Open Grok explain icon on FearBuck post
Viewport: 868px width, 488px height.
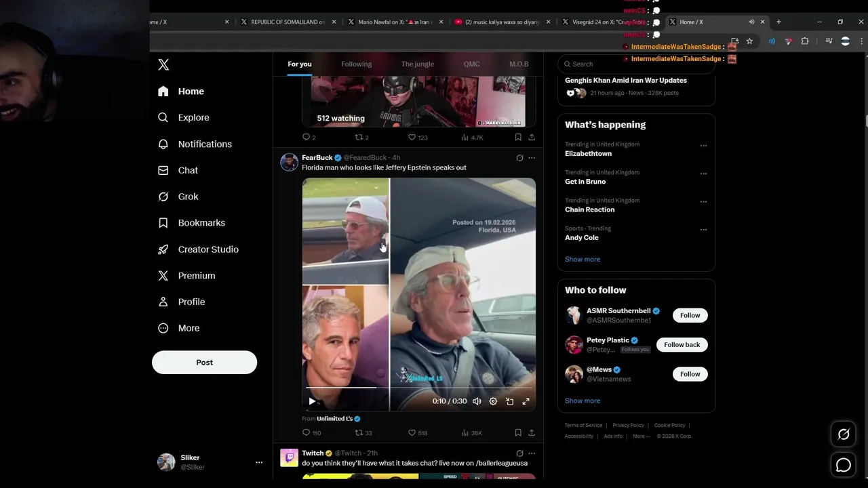click(x=519, y=158)
